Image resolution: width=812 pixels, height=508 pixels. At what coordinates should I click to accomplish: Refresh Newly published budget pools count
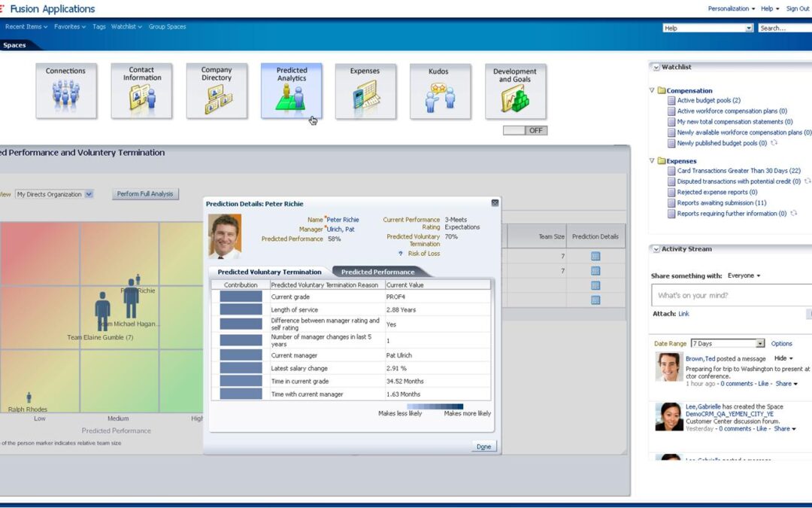[774, 143]
